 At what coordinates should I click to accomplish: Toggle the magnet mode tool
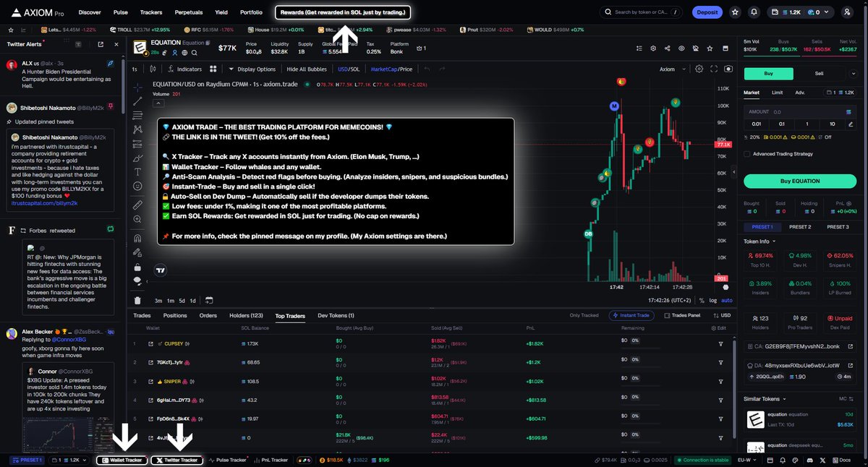point(137,238)
